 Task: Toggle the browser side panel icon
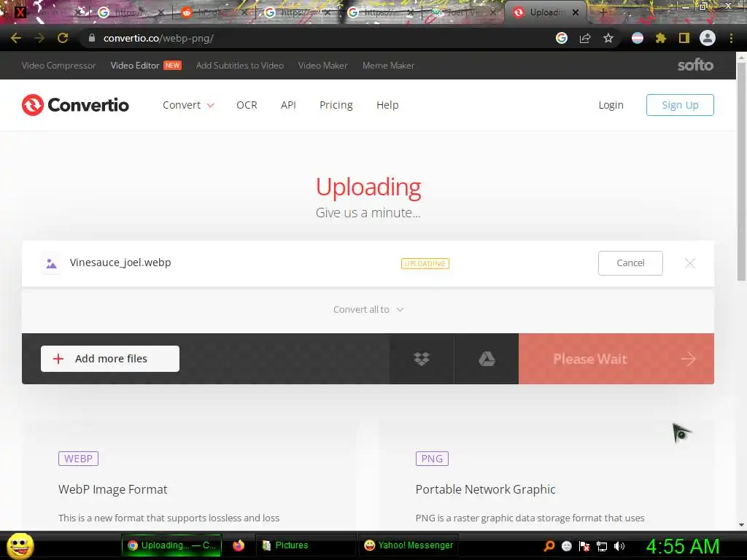(684, 38)
